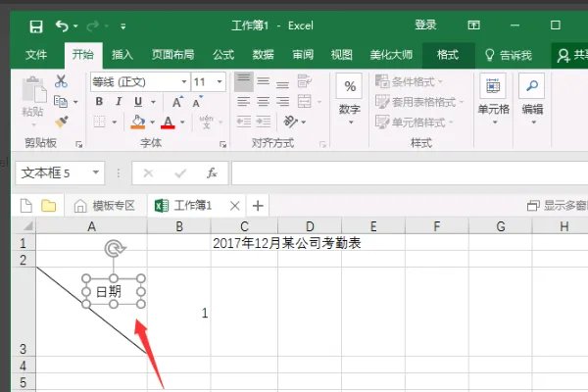Toggle Bold formatting
The height and width of the screenshot is (392, 588).
tap(99, 102)
